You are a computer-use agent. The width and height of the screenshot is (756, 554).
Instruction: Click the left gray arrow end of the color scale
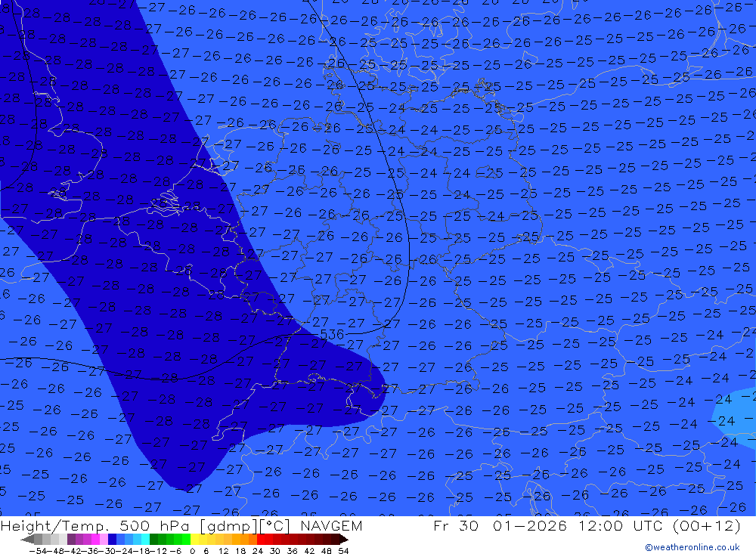(x=27, y=540)
